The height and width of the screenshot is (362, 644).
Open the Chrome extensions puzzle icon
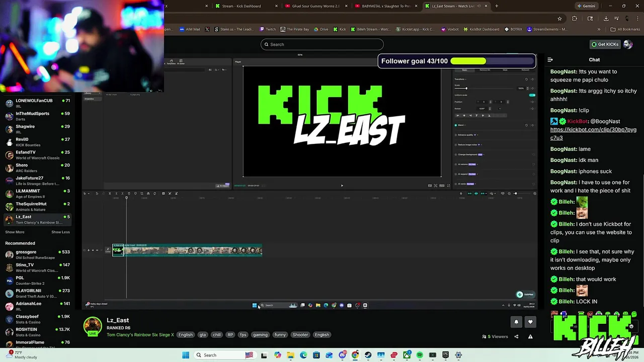pos(575,19)
